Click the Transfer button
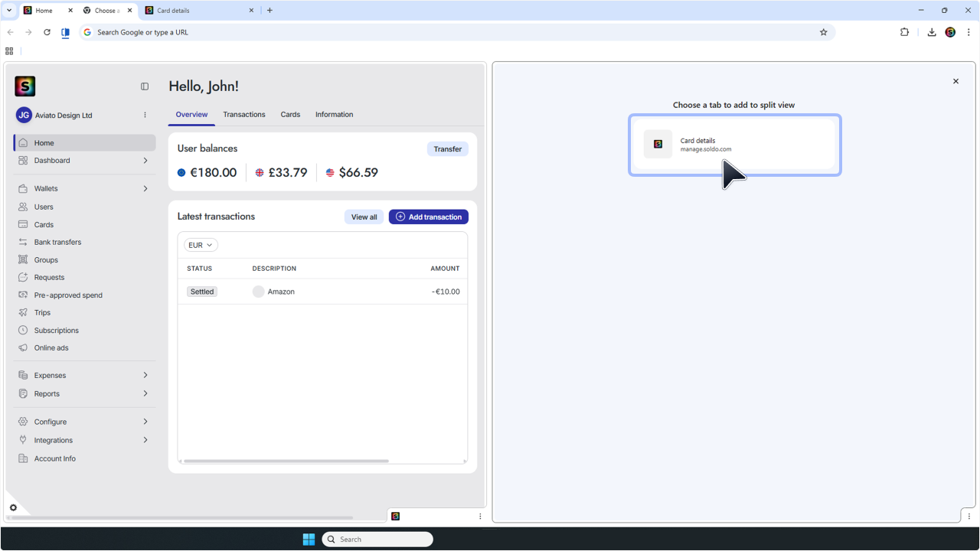The width and height of the screenshot is (980, 551). click(448, 149)
